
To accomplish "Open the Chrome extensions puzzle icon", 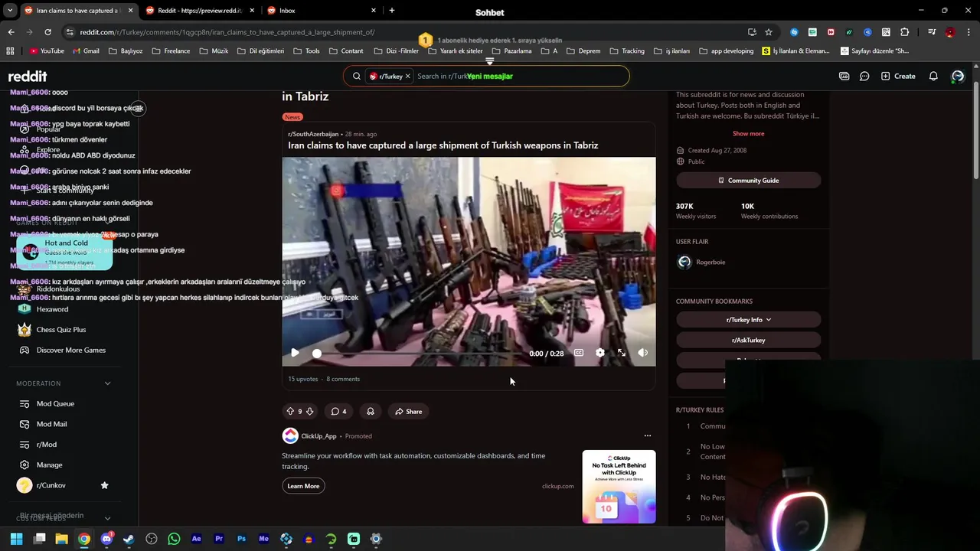I will coord(904,32).
